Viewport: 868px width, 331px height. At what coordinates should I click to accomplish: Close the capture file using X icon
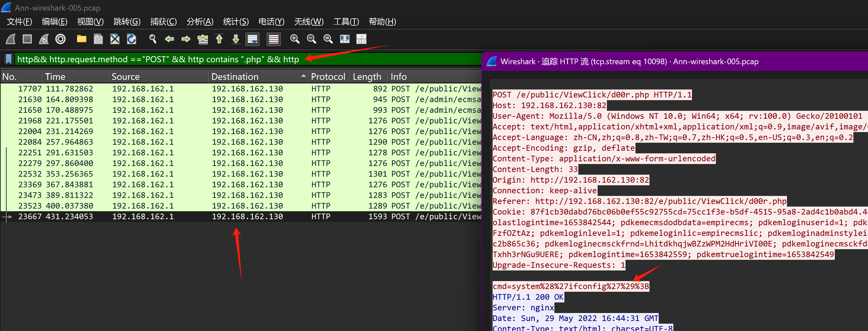115,39
